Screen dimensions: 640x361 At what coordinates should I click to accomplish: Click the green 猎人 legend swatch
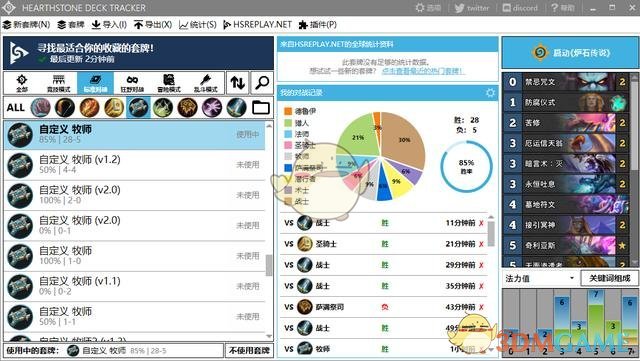(288, 123)
